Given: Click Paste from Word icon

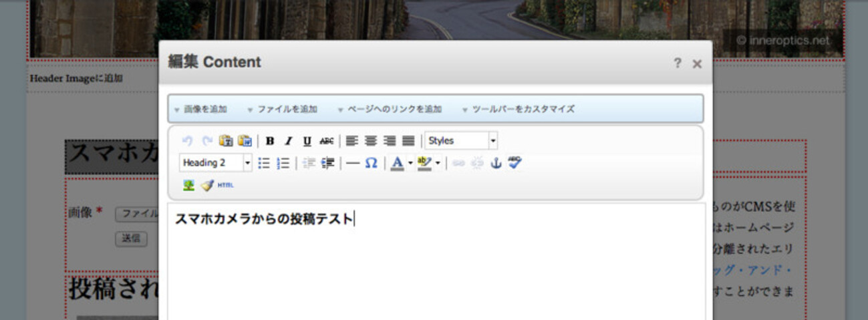Looking at the screenshot, I should [245, 141].
